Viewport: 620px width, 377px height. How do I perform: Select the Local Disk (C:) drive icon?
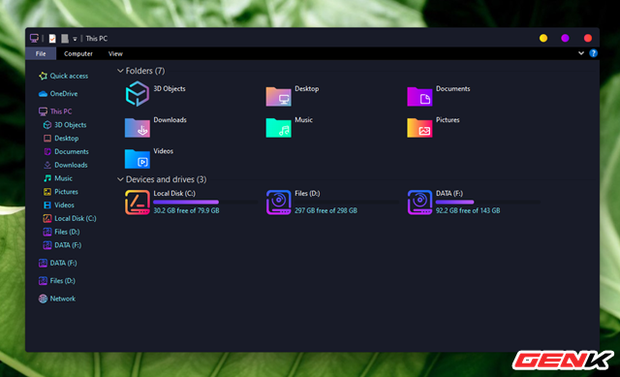pyautogui.click(x=137, y=202)
